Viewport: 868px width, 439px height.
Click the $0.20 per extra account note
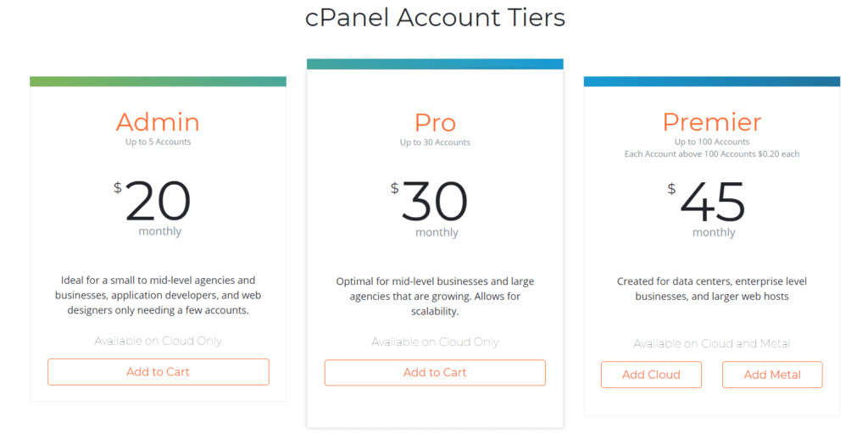pyautogui.click(x=712, y=154)
